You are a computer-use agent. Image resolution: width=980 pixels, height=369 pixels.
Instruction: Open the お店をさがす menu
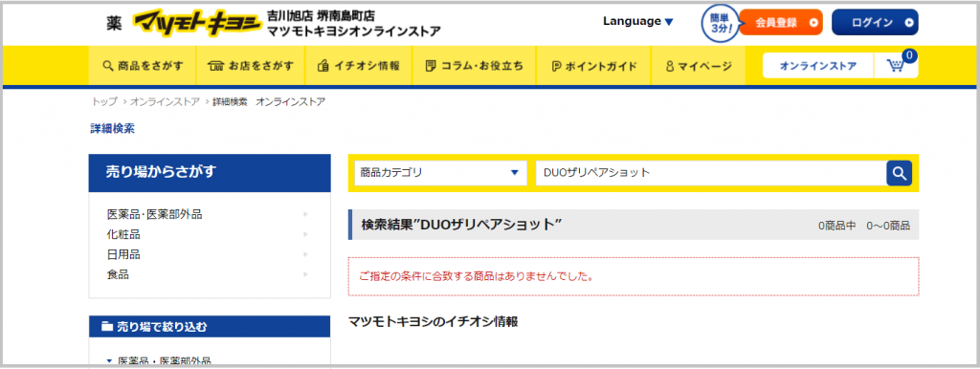[251, 66]
